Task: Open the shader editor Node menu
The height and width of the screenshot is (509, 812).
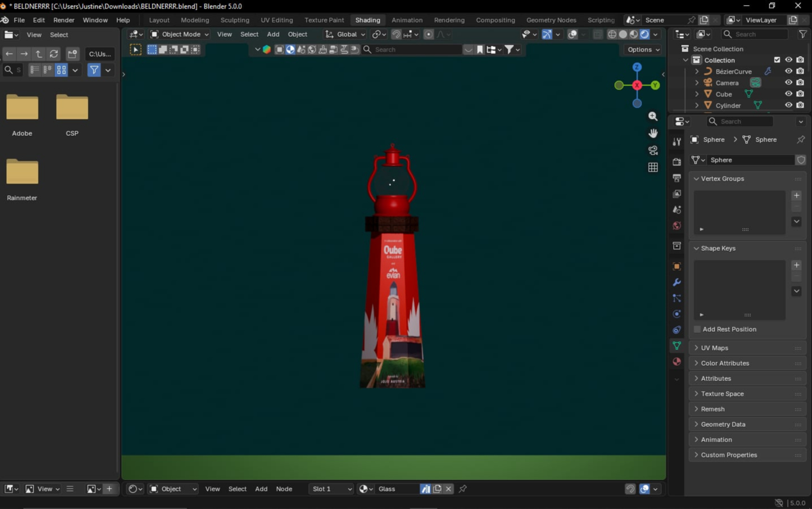Action: pos(284,489)
